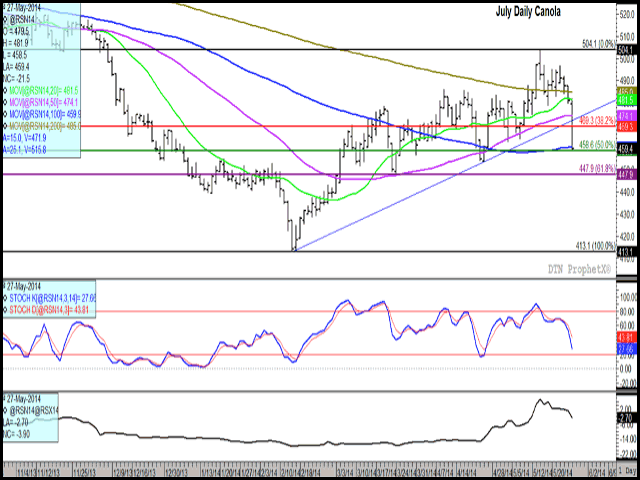Screen dimensions: 640x480
Task: Click the 'A=25.1, V=515.8' trendline readout
Action: [24, 151]
